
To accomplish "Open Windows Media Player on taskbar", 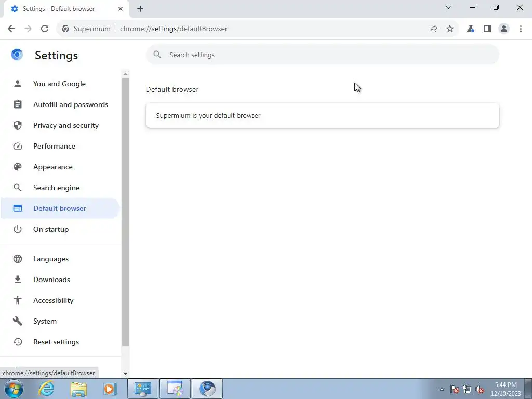I will 110,389.
